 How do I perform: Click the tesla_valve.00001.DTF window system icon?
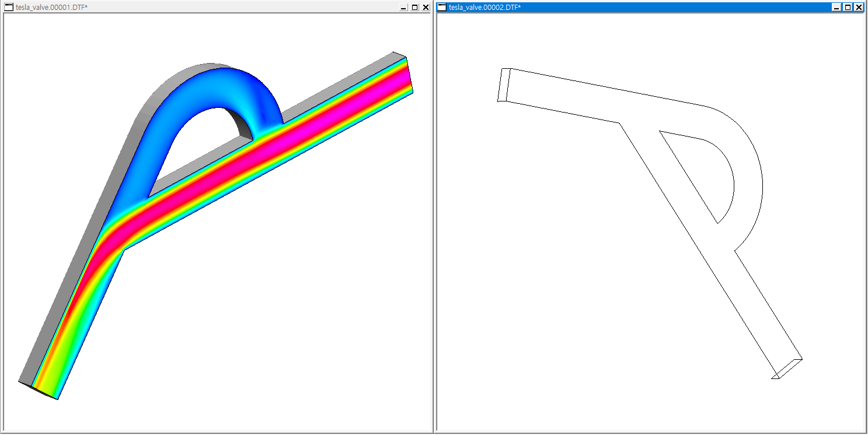9,7
